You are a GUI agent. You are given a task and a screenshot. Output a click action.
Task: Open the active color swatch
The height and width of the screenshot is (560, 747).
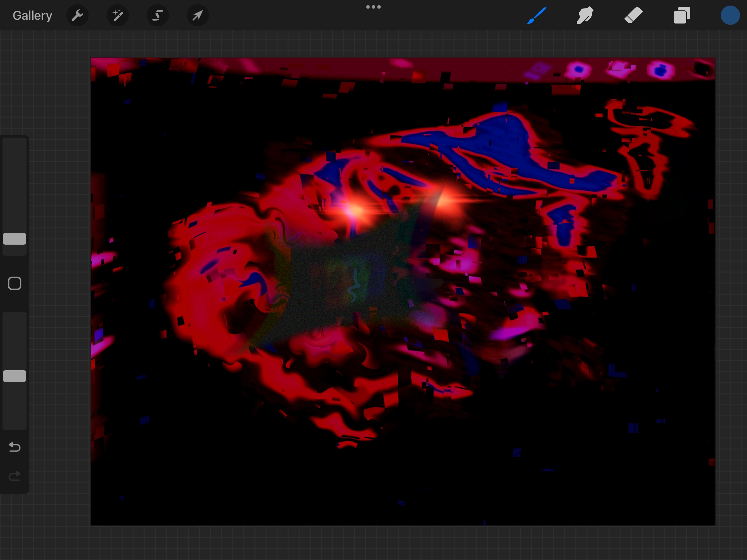coord(730,16)
